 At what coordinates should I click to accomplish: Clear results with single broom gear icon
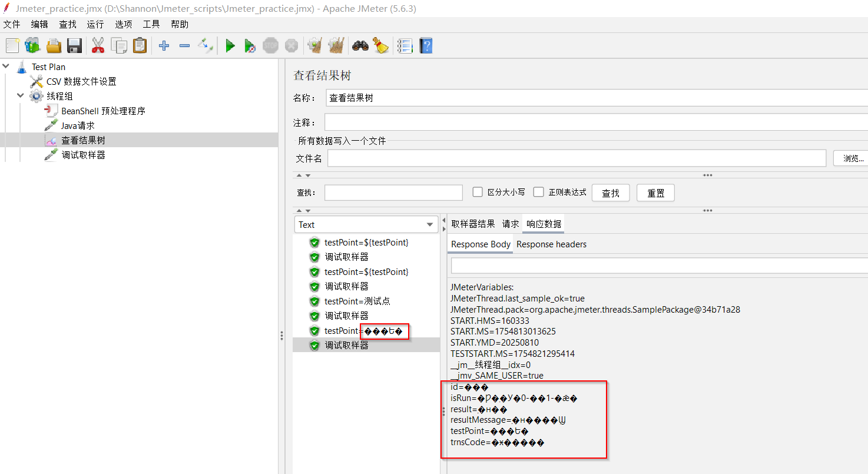click(x=315, y=45)
